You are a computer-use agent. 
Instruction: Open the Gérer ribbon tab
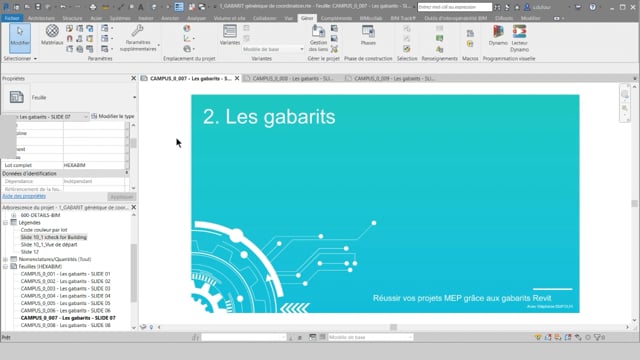pos(307,18)
